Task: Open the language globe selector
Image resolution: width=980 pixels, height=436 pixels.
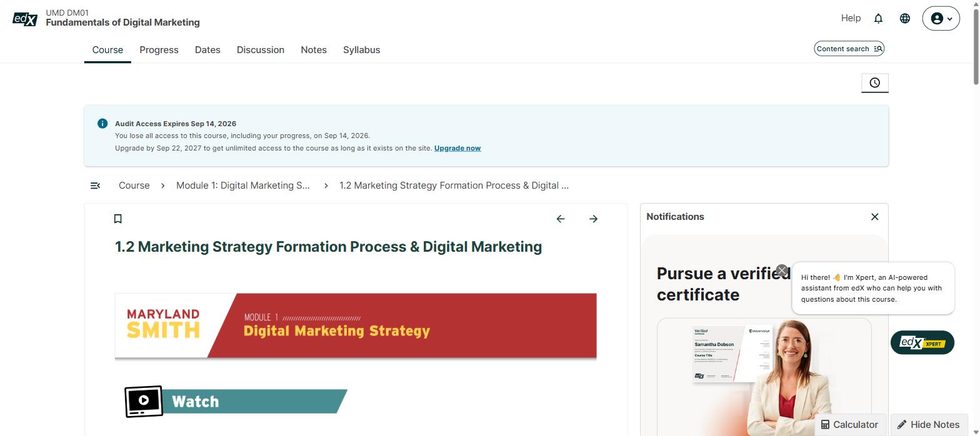Action: coord(904,18)
